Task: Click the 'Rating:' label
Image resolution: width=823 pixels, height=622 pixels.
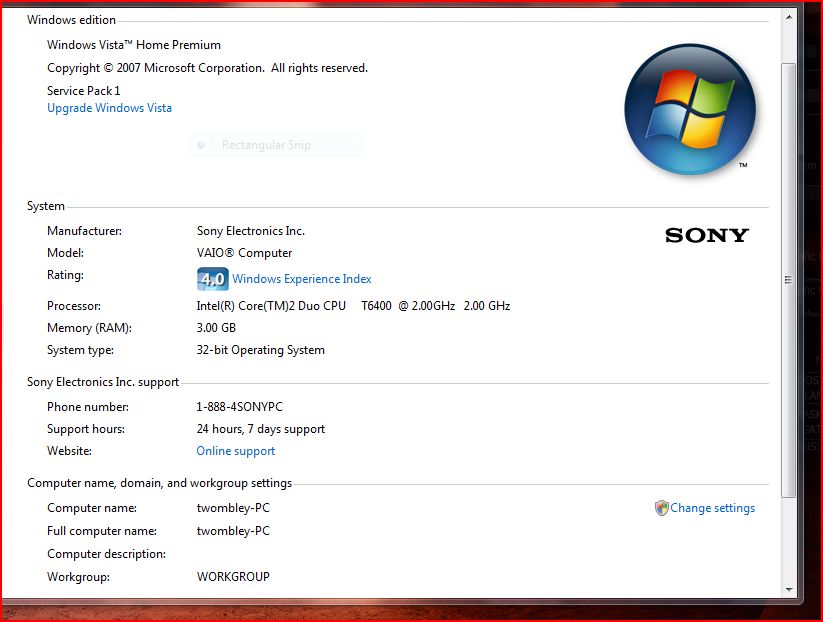Action: point(65,275)
